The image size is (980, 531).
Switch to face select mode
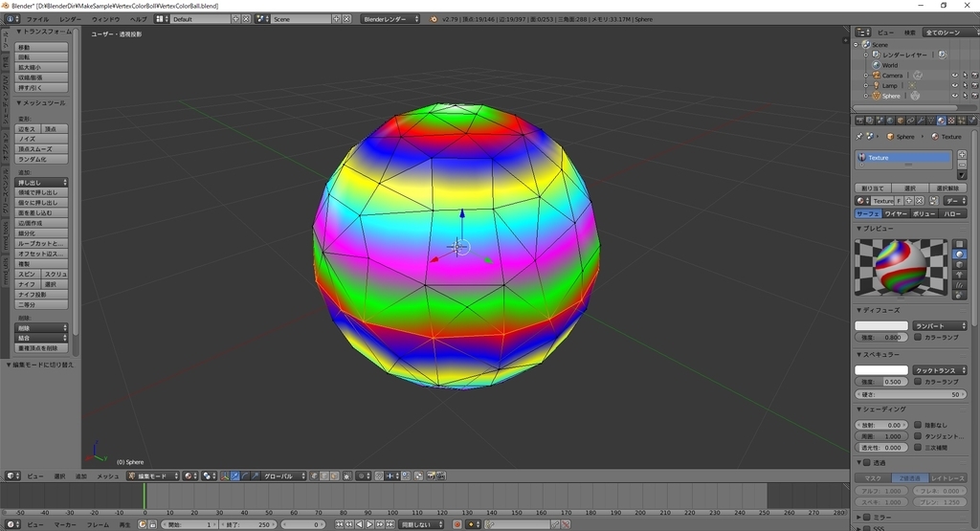(x=334, y=476)
